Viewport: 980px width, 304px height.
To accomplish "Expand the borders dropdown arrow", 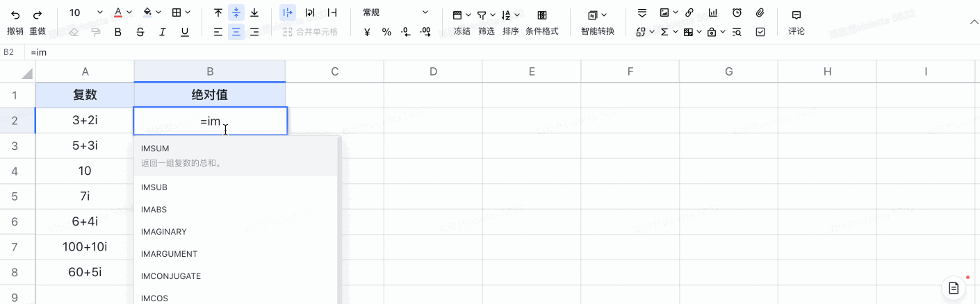I will [x=188, y=13].
